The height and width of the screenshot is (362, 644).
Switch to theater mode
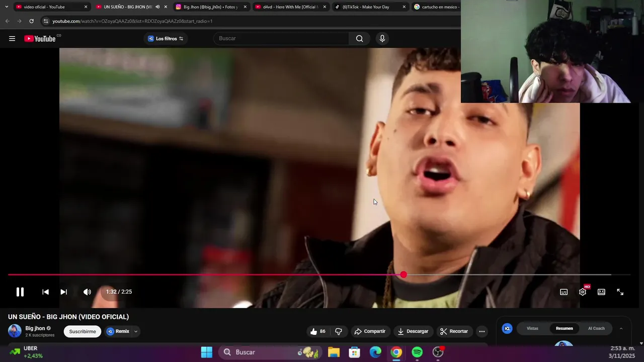point(601,292)
